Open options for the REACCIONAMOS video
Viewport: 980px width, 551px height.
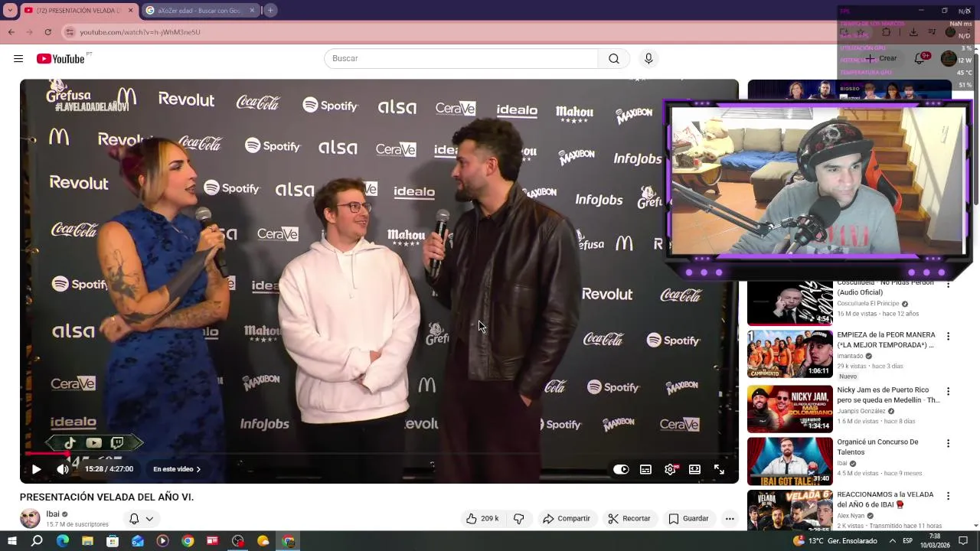[x=948, y=497]
